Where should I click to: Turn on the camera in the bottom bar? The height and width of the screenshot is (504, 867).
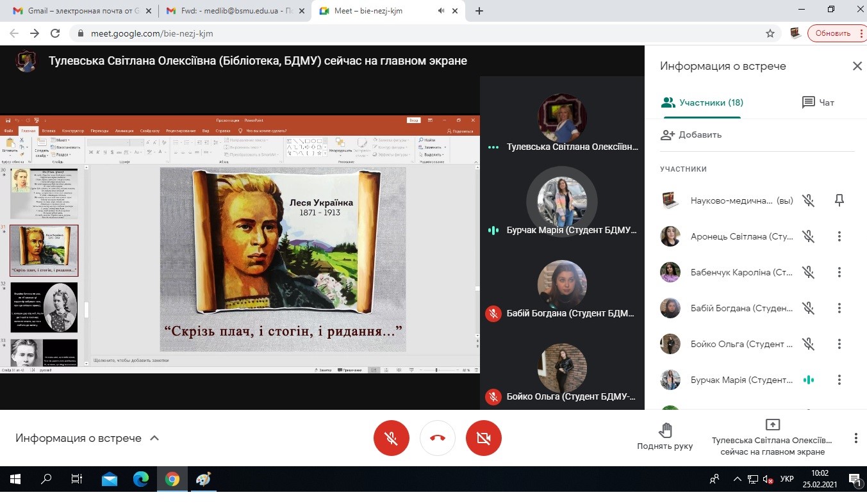click(x=484, y=438)
